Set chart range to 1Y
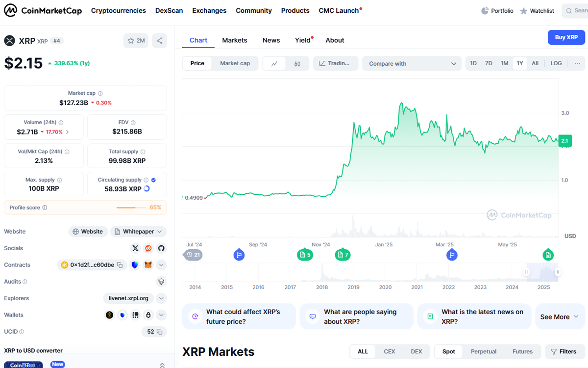 [520, 63]
